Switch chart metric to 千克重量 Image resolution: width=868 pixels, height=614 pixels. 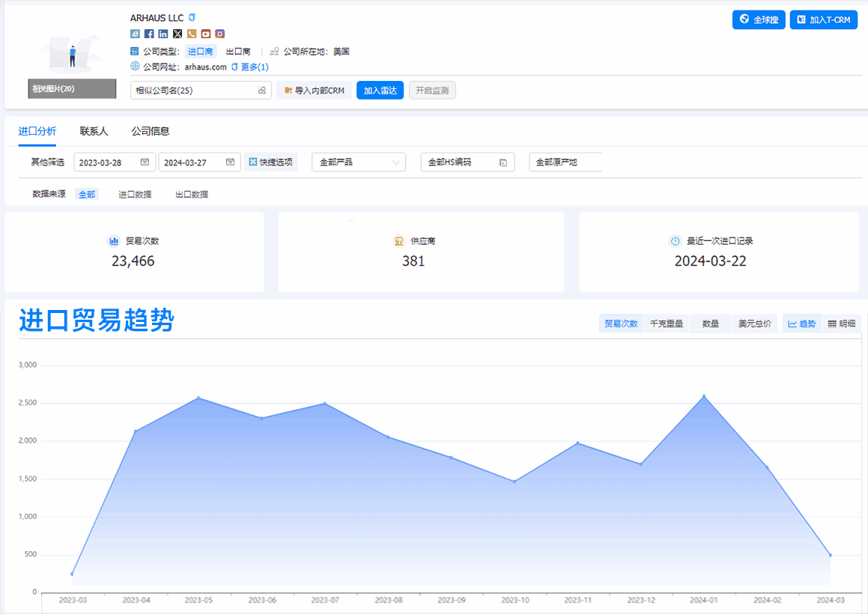tap(666, 323)
